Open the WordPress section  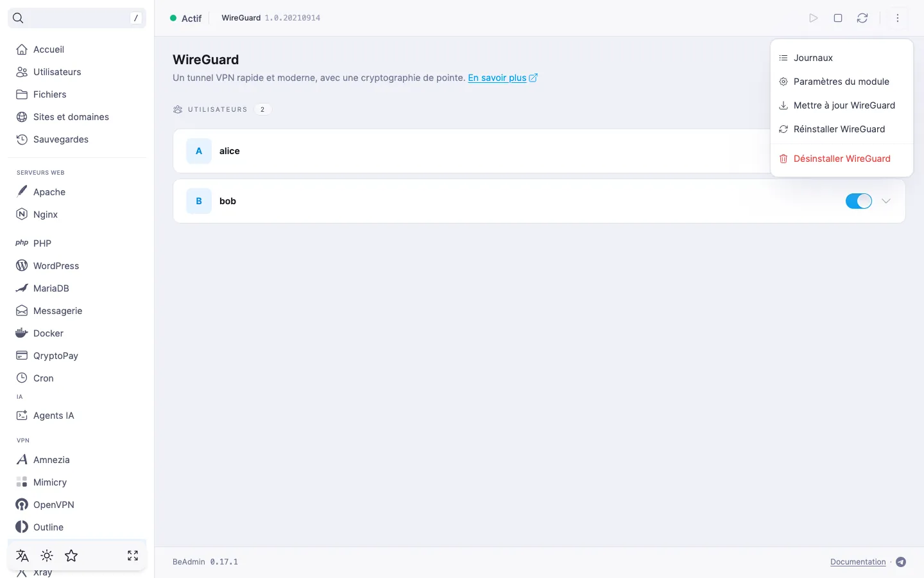click(x=77, y=266)
